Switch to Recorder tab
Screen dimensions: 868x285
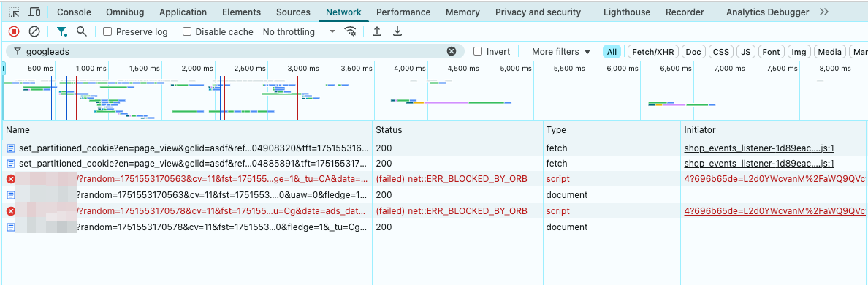point(685,12)
